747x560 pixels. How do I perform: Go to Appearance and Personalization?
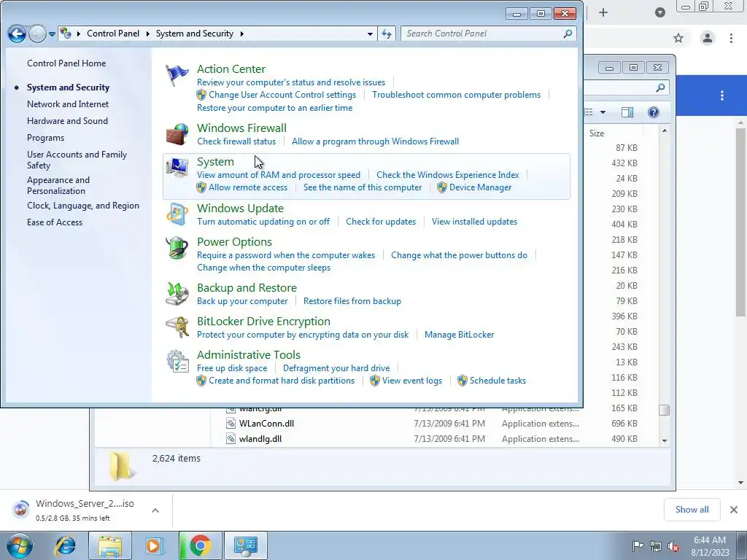(58, 185)
